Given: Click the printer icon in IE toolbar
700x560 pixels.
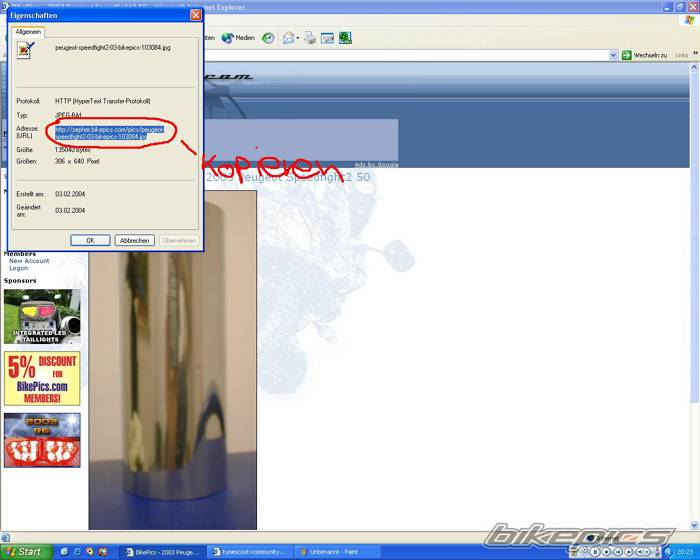Looking at the screenshot, I should (310, 38).
